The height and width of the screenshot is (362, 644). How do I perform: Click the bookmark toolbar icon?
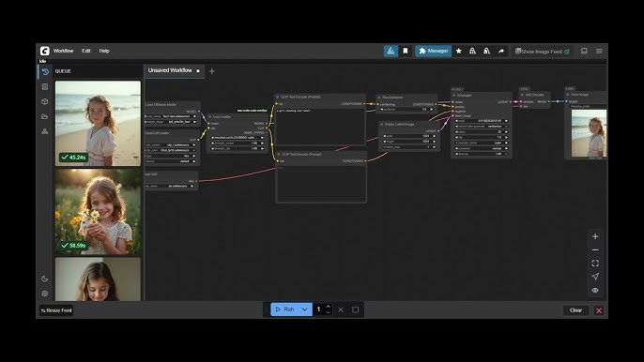(x=406, y=51)
